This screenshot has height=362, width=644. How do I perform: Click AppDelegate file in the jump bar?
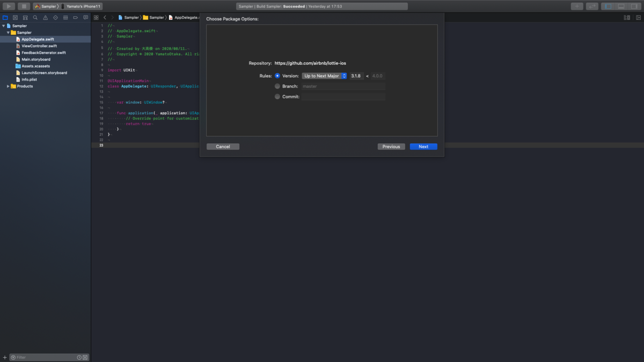point(184,18)
